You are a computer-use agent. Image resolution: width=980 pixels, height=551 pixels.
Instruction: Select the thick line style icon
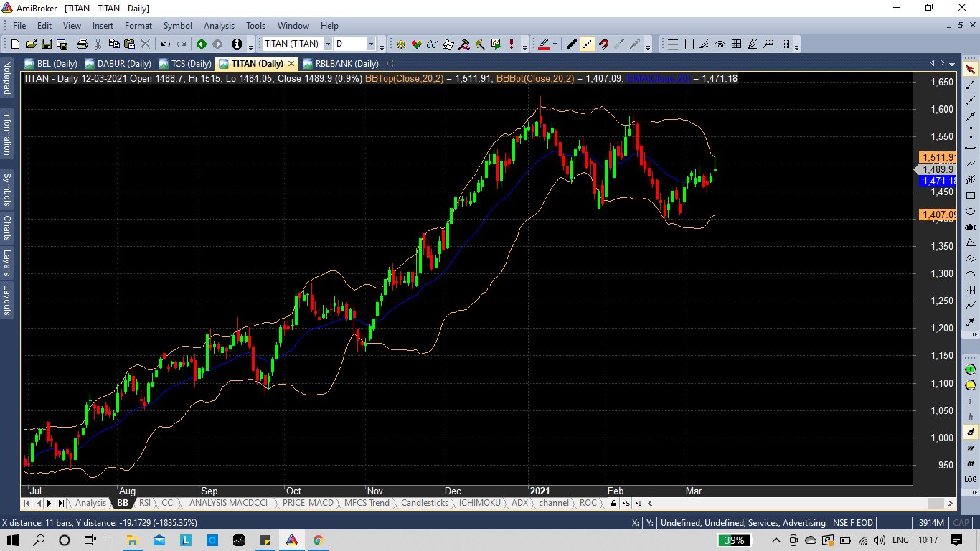tap(572, 44)
